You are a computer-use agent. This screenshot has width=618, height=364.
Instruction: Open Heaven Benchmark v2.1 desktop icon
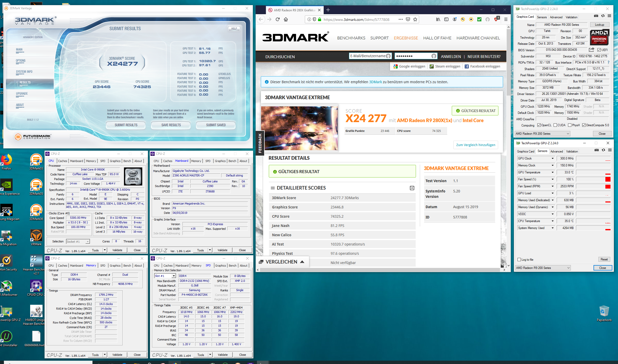tap(34, 265)
